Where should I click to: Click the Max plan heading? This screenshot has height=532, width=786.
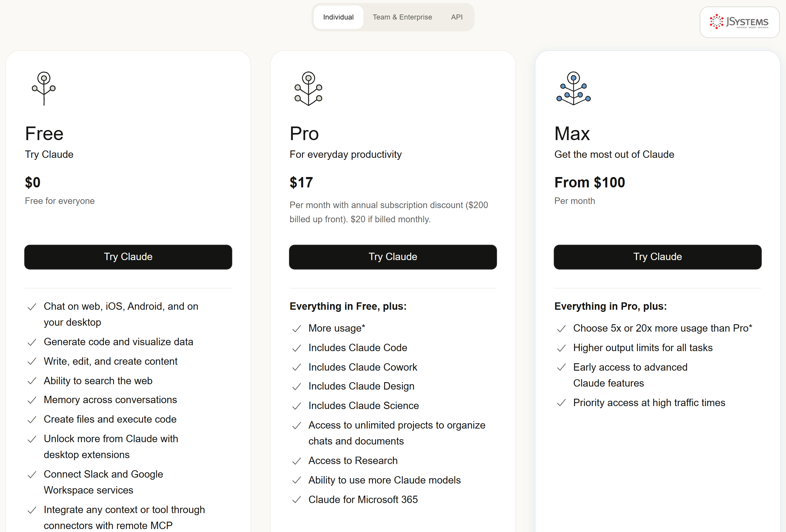572,133
